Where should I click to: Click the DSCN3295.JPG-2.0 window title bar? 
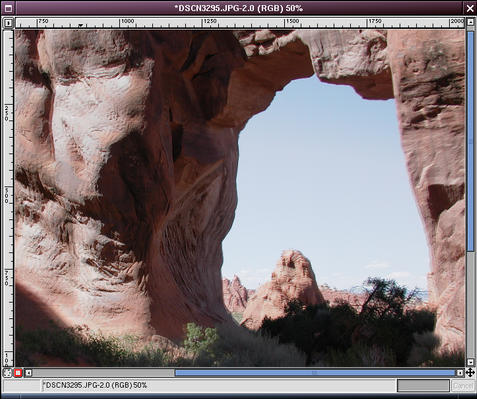[x=239, y=8]
